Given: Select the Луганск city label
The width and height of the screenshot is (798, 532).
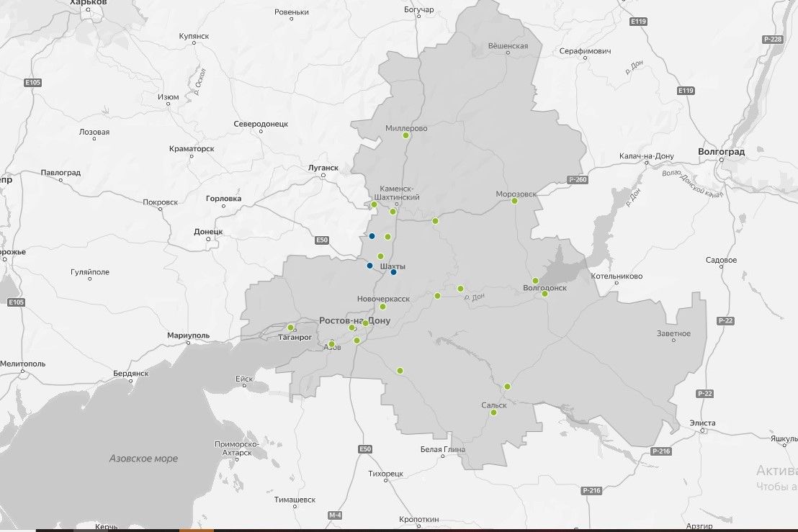Looking at the screenshot, I should (323, 167).
